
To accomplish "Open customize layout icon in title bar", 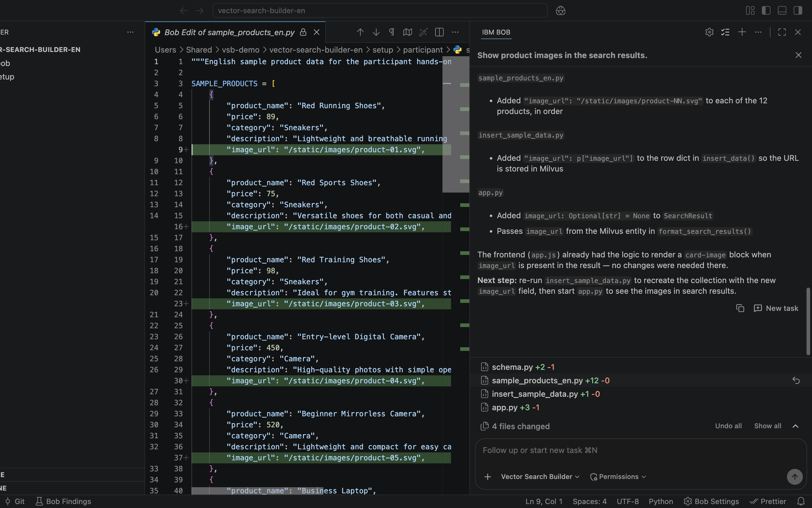I will pyautogui.click(x=750, y=10).
